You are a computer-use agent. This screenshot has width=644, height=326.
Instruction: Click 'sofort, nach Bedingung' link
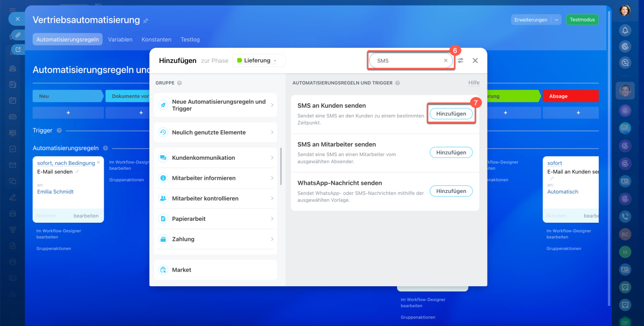tap(66, 163)
